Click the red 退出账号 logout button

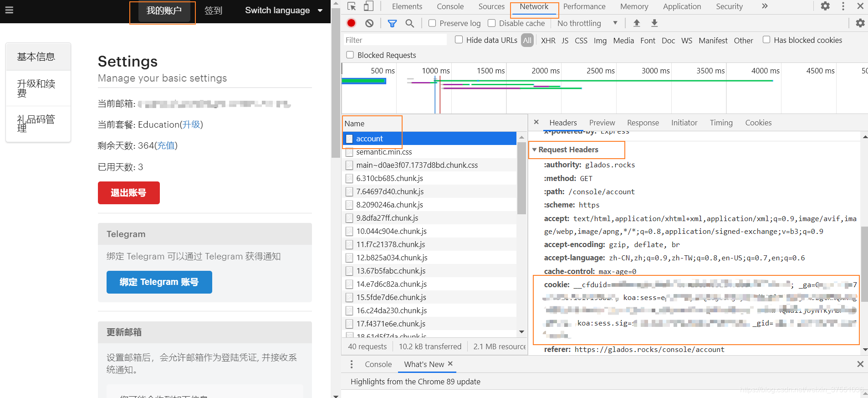129,193
